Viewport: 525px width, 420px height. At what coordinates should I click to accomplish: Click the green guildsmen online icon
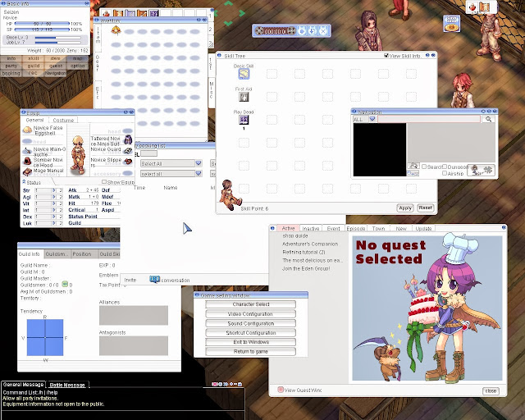click(65, 285)
